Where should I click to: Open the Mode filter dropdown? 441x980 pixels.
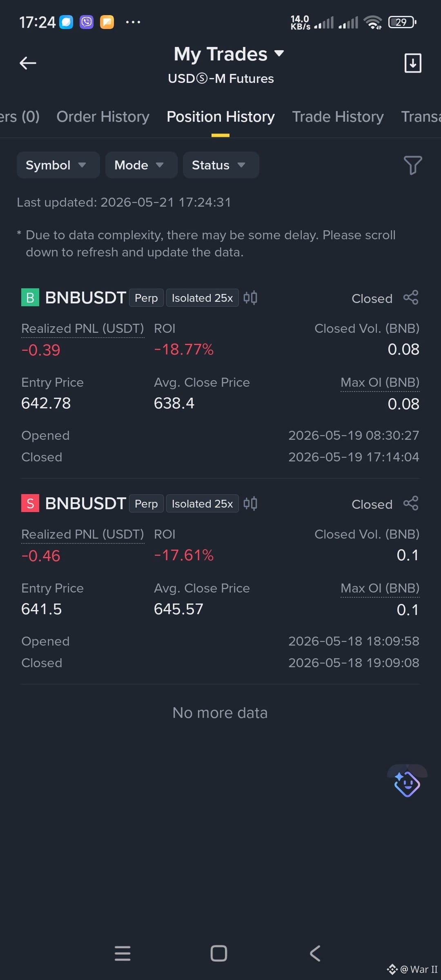point(141,165)
